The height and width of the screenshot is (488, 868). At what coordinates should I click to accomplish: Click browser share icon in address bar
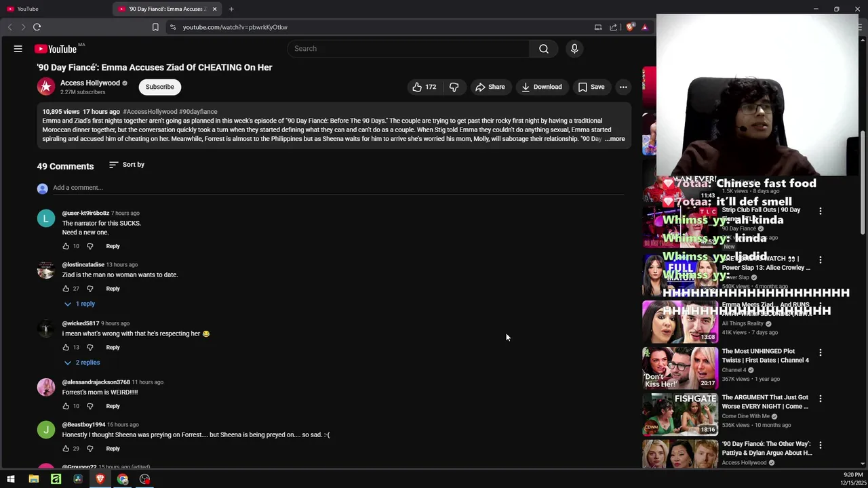point(614,27)
